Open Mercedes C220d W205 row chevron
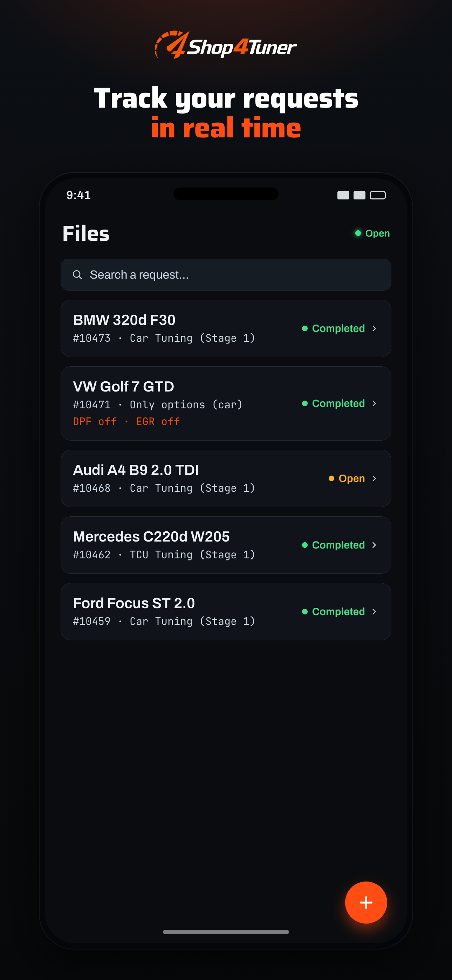Image resolution: width=452 pixels, height=980 pixels. (x=374, y=545)
